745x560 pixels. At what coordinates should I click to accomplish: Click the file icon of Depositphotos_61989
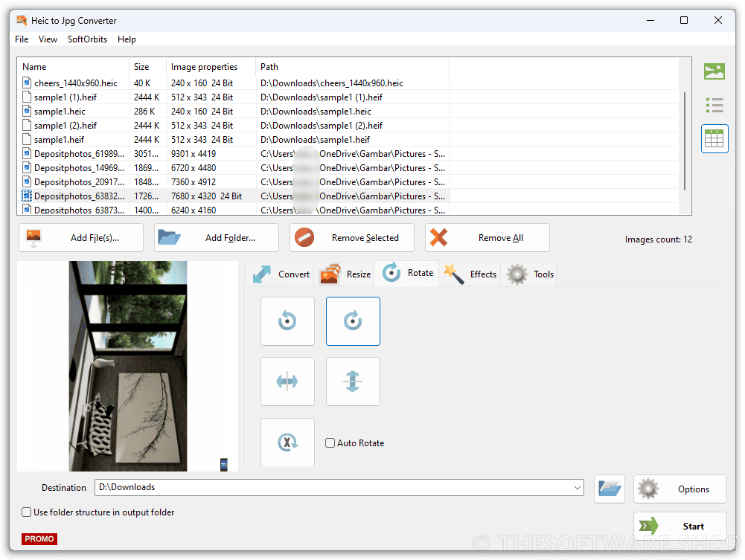[x=27, y=154]
